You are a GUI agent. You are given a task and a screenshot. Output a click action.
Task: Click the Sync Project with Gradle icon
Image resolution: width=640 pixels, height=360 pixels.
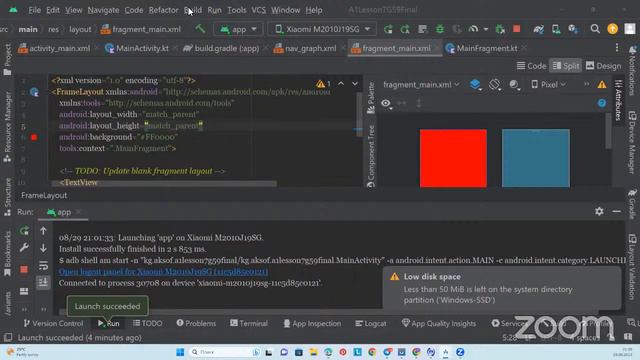coord(538,29)
